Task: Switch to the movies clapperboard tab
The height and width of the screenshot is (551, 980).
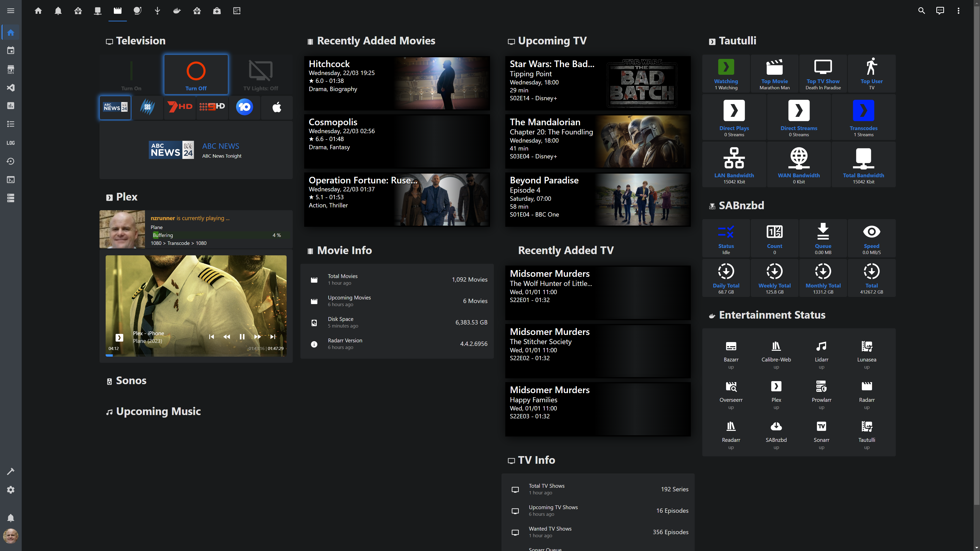Action: [x=118, y=11]
